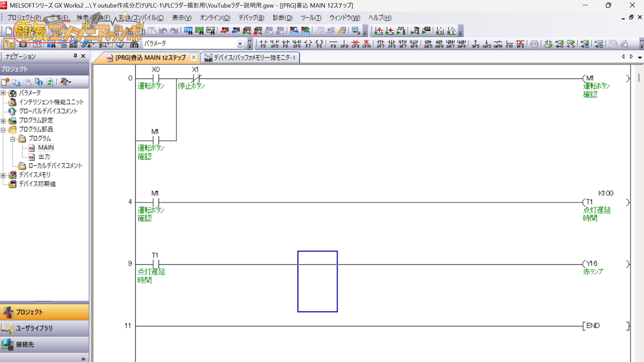Insert a coil with the F7 icon
Image resolution: width=644 pixels, height=362 pixels.
308,44
